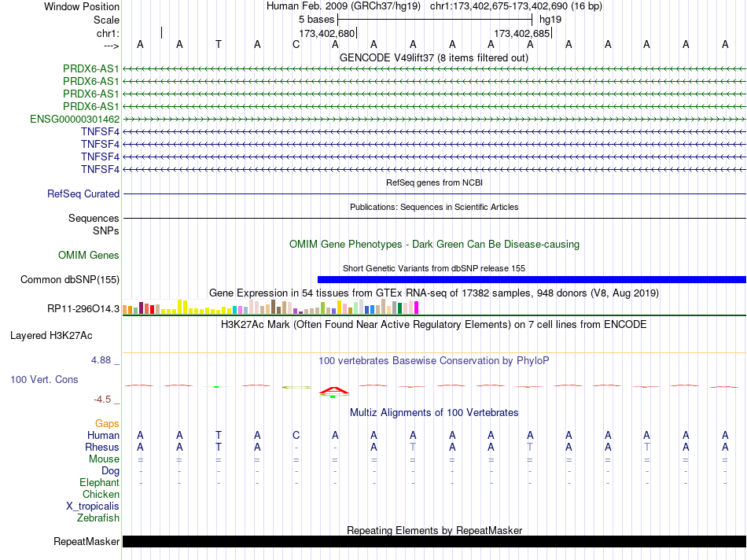
Task: Click the Chicken species label
Action: 101,494
